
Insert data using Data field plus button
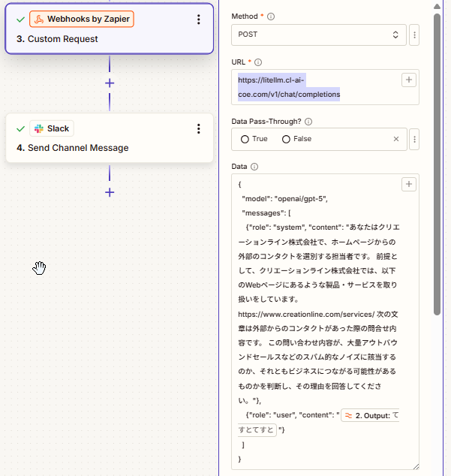tap(408, 184)
